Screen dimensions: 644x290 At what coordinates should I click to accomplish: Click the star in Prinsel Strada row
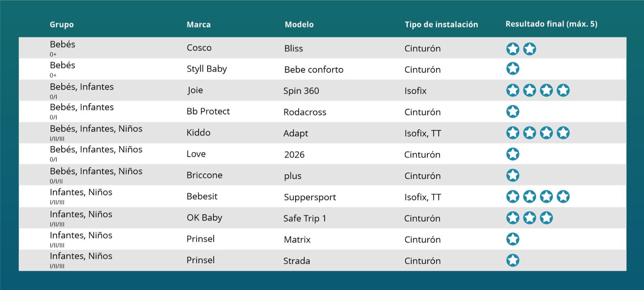click(x=513, y=260)
